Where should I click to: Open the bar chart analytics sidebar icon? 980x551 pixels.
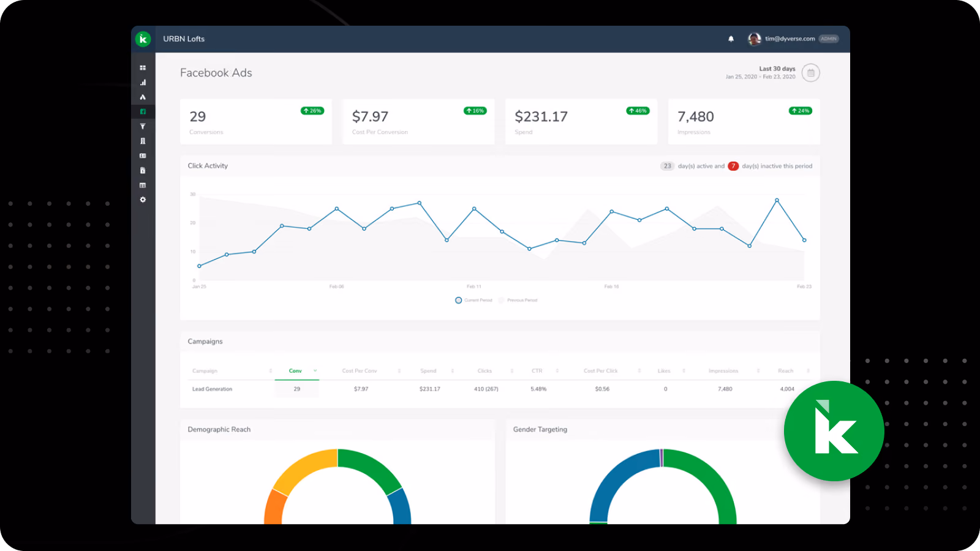[143, 83]
